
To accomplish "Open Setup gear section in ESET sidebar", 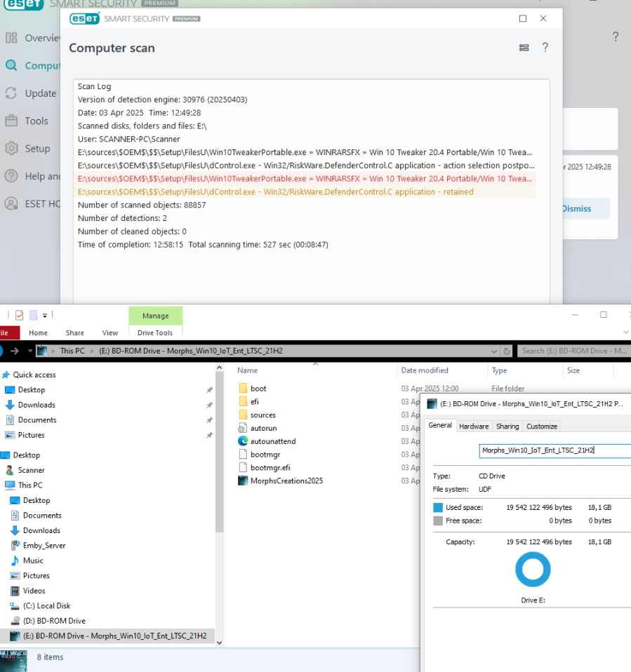I will pyautogui.click(x=28, y=149).
